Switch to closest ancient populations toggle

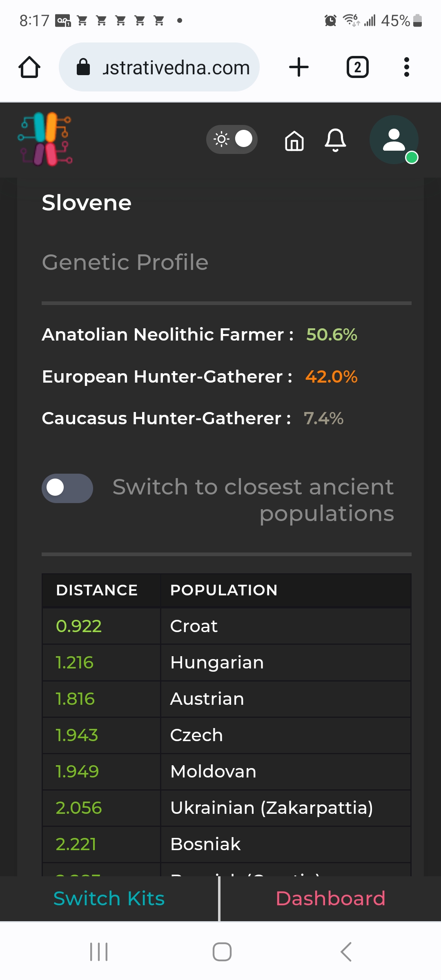click(67, 488)
